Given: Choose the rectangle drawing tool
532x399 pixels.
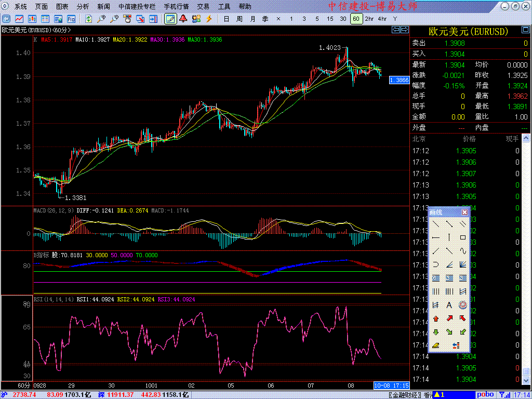Looking at the screenshot, I should (x=462, y=237).
